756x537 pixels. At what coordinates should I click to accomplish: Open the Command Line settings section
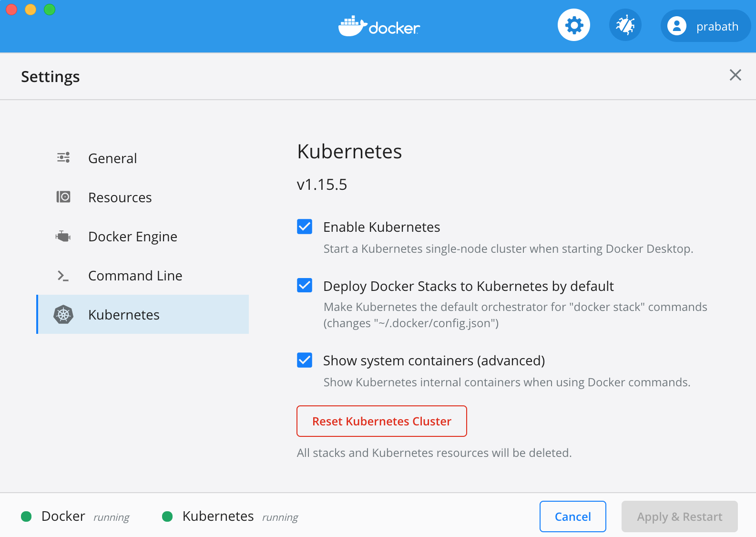(x=143, y=275)
